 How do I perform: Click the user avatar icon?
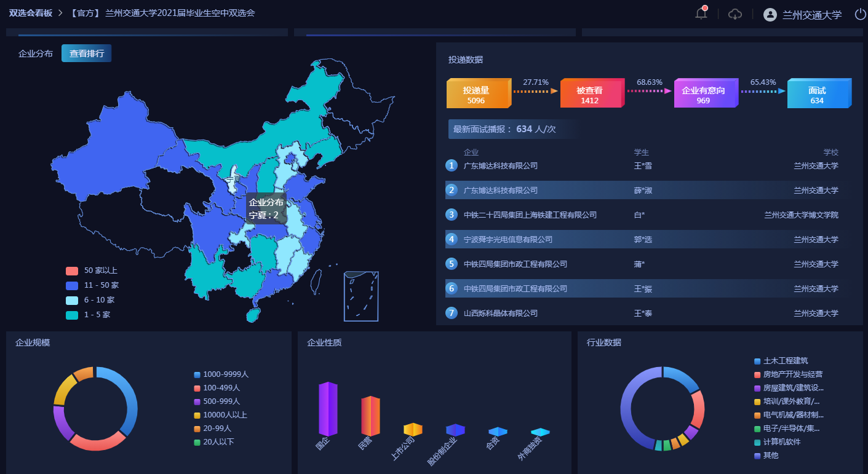tap(770, 15)
